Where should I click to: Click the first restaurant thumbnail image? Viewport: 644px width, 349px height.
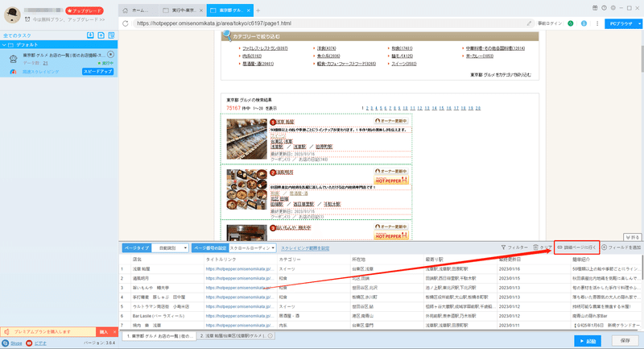pyautogui.click(x=247, y=139)
